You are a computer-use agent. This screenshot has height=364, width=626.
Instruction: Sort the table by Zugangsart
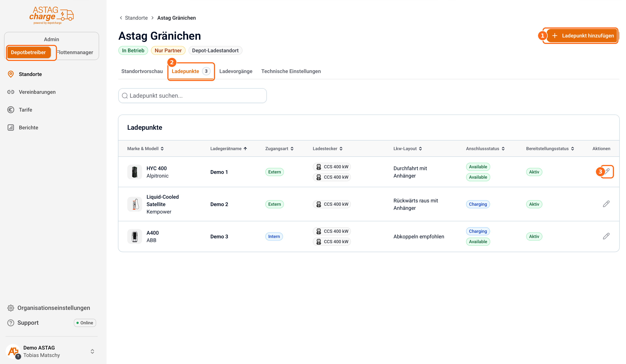click(x=279, y=149)
